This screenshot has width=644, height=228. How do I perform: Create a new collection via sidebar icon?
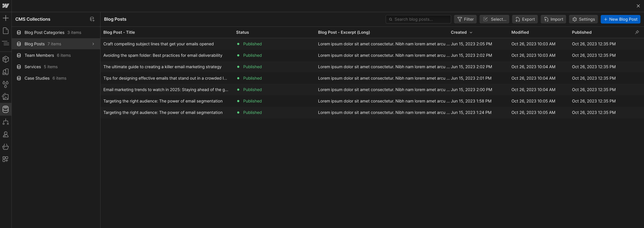tap(92, 19)
